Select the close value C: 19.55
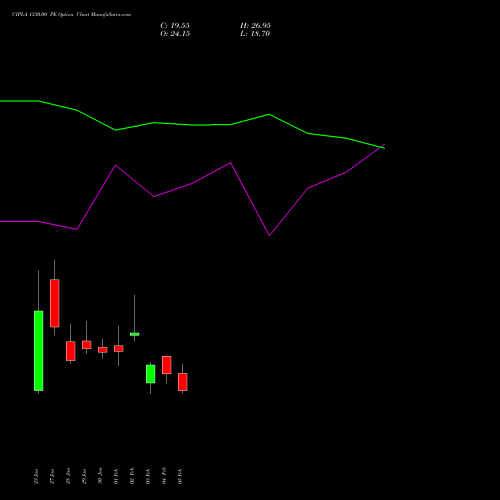 pyautogui.click(x=175, y=26)
